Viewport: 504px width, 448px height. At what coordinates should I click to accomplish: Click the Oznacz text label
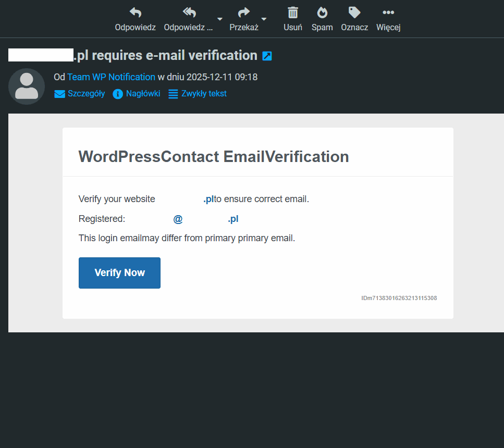click(x=354, y=27)
